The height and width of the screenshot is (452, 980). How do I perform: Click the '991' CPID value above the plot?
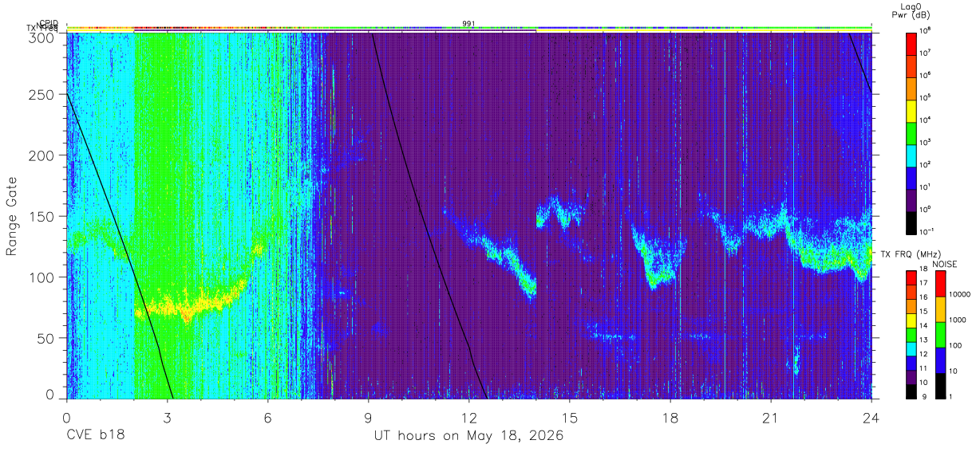tap(469, 23)
